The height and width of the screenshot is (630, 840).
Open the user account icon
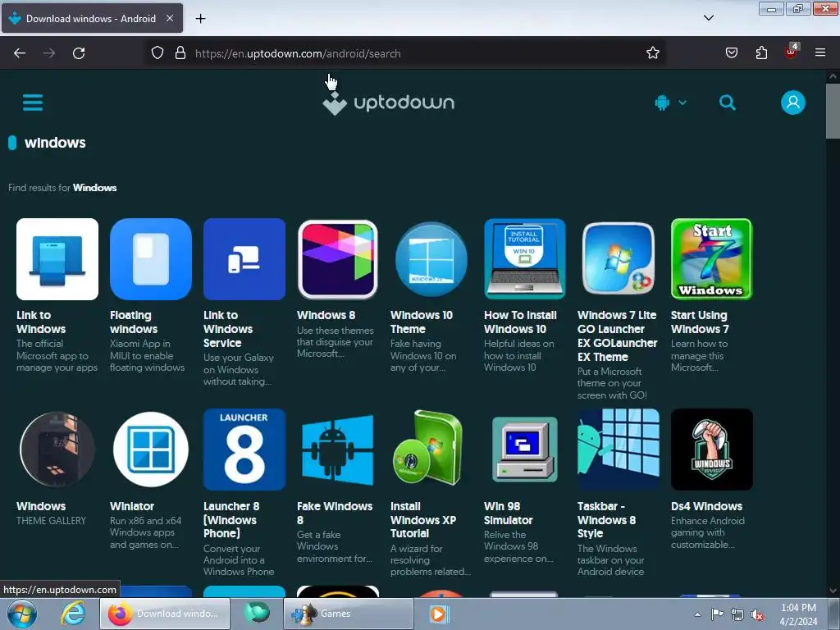coord(793,103)
